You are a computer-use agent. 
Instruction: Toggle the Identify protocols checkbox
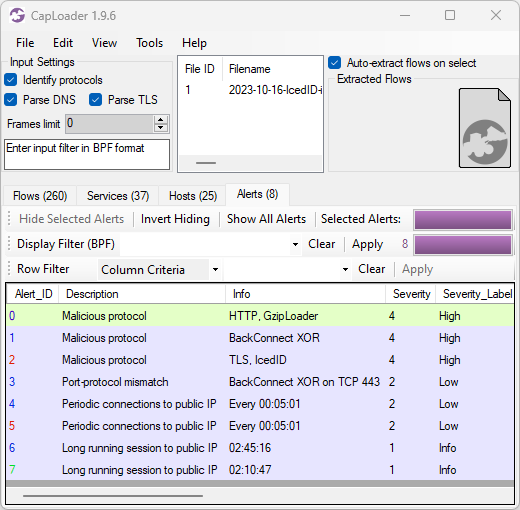[x=11, y=80]
